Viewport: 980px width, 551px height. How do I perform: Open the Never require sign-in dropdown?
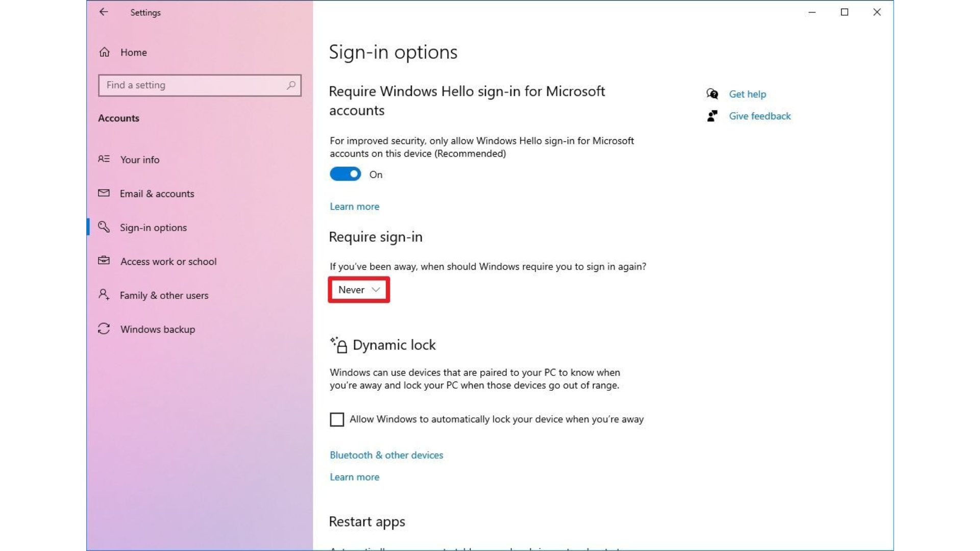click(358, 289)
